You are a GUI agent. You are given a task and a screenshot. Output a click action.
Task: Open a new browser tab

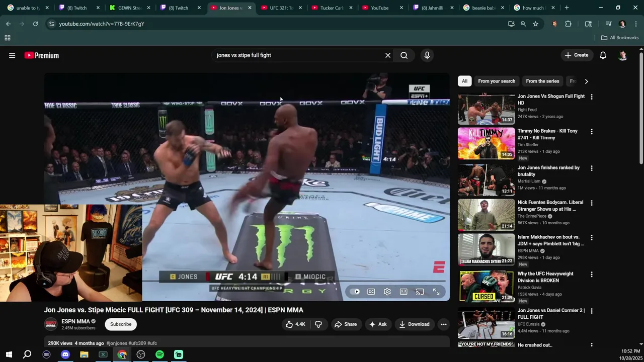(567, 8)
